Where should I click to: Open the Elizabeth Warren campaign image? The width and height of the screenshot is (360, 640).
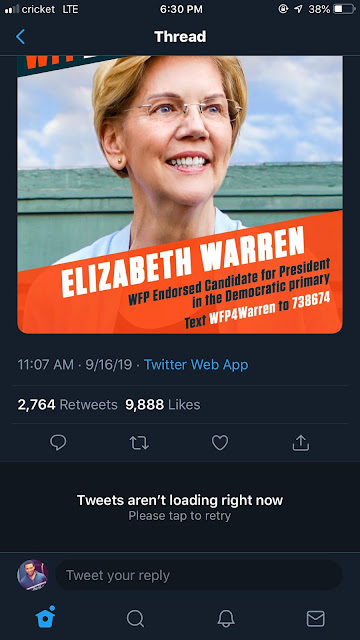180,195
